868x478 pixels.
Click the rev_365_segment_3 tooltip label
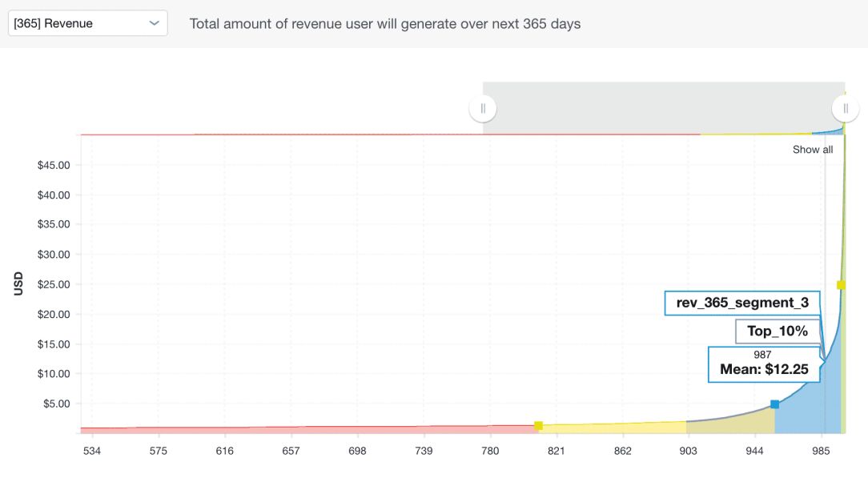click(x=742, y=303)
